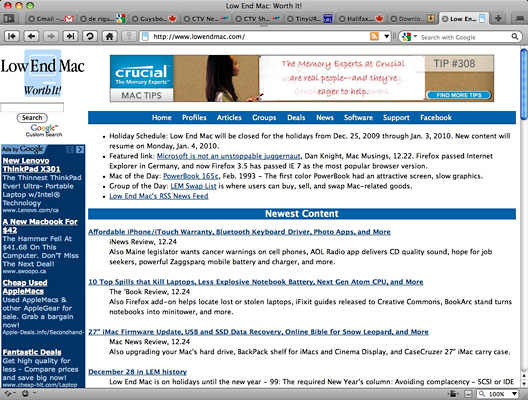Click the RSS feed icon in address bar

(374, 36)
